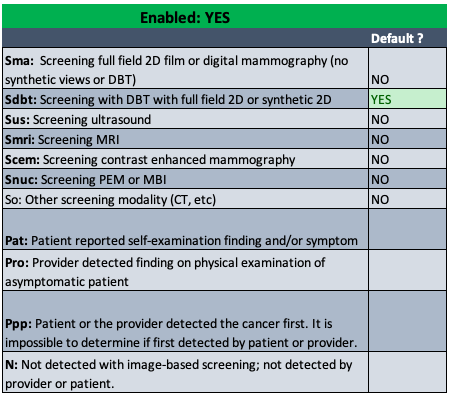Click the Pro provider detected finding cell
The width and height of the screenshot is (451, 397).
click(186, 270)
